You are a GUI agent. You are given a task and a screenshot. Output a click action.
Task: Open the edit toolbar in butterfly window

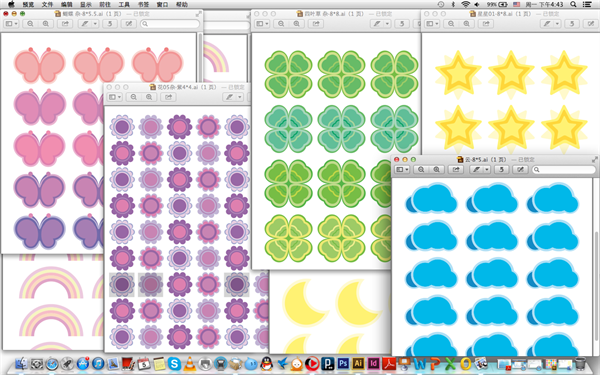coord(129,24)
